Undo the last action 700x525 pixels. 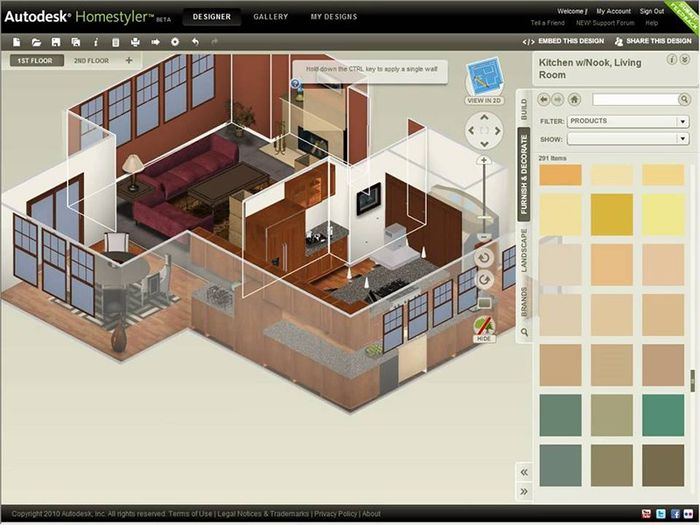pyautogui.click(x=195, y=42)
